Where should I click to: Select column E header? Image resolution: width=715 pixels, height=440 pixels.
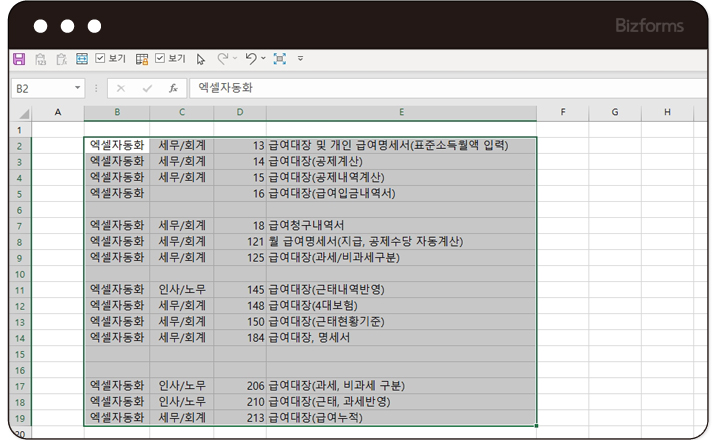(x=400, y=111)
